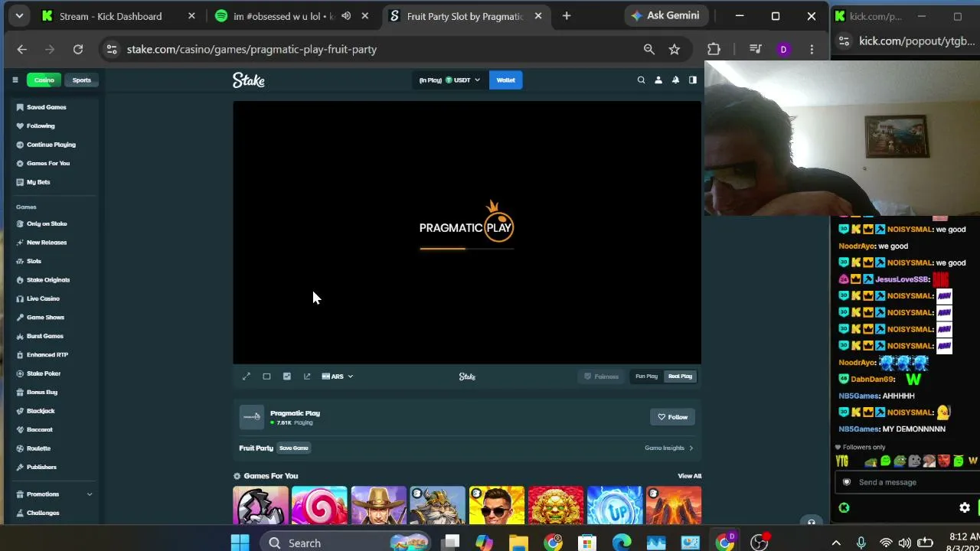
Task: Open the Wallet
Action: (505, 80)
